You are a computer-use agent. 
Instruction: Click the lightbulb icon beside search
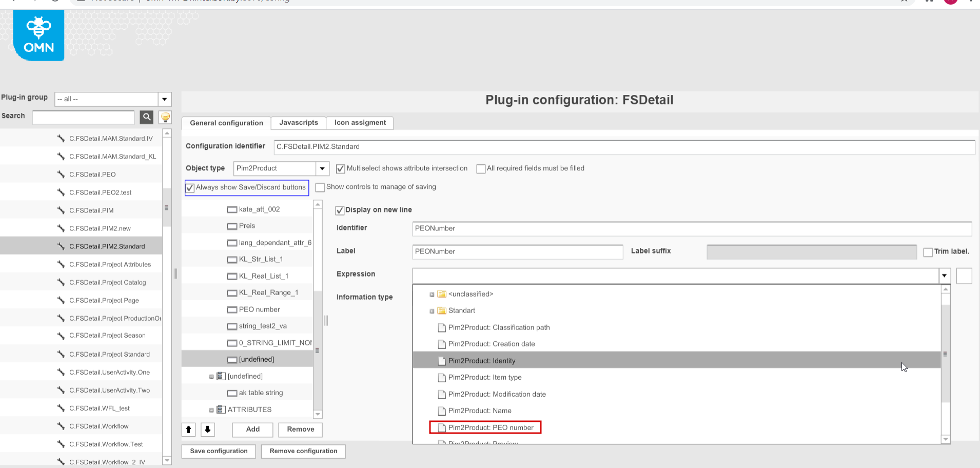165,117
